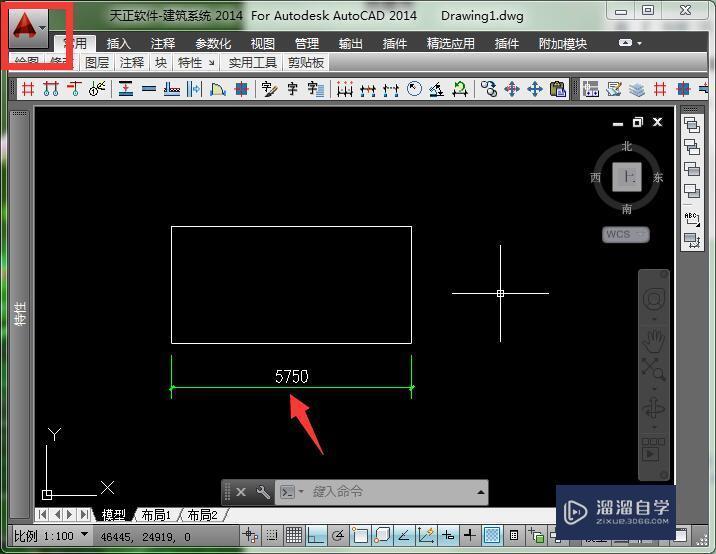716x554 pixels.
Task: Switch to the 附加模块 ribbon tab
Action: pos(563,43)
